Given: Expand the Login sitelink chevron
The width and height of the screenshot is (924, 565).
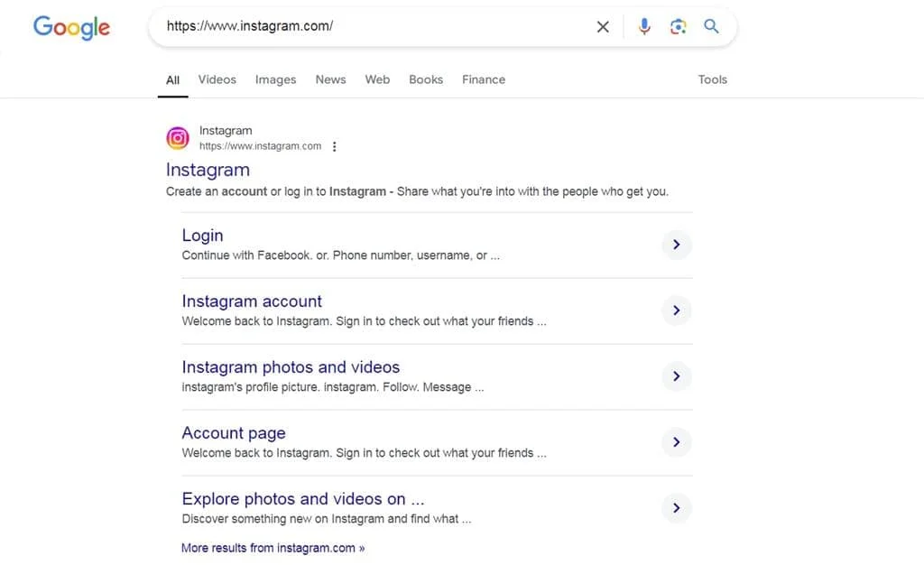Looking at the screenshot, I should [x=677, y=245].
